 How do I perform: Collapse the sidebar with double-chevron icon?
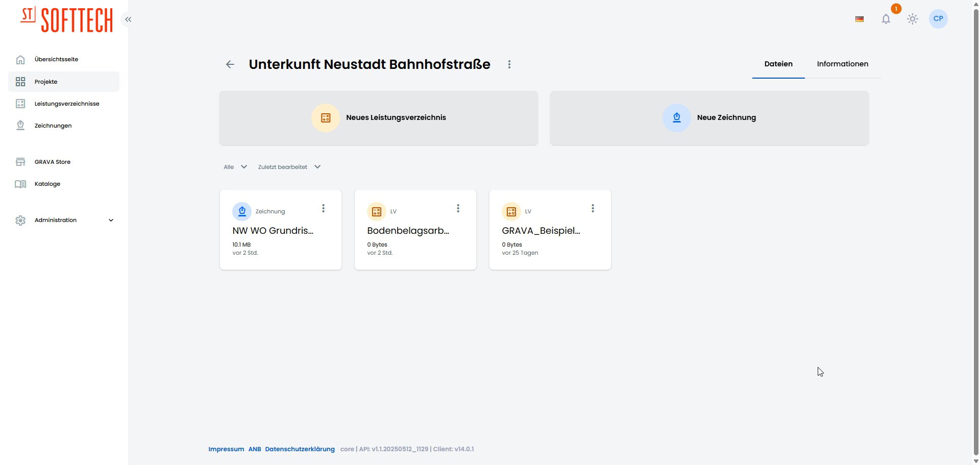(x=128, y=19)
